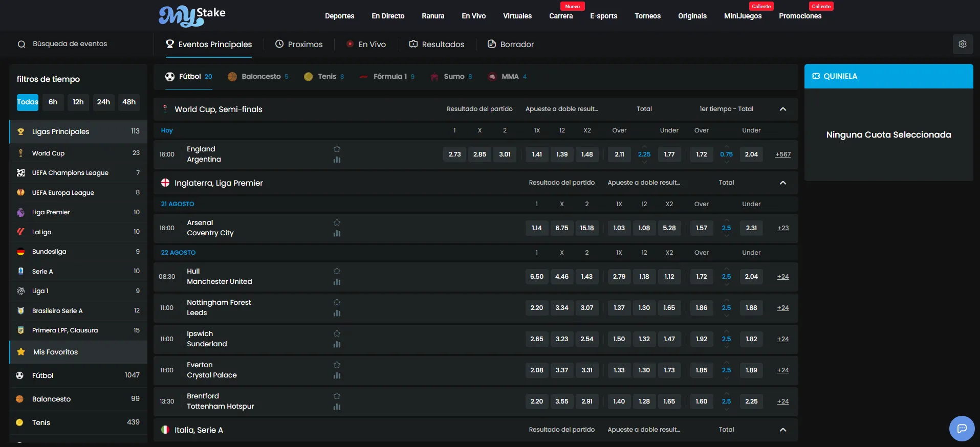Image resolution: width=980 pixels, height=447 pixels.
Task: Favorite the Nottingham Forest vs Leeds star
Action: pos(337,302)
